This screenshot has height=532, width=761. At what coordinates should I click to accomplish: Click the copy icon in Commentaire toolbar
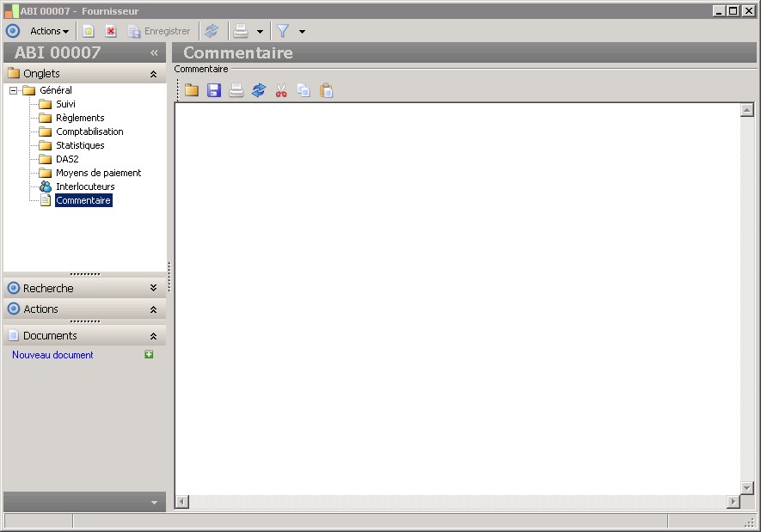pyautogui.click(x=304, y=90)
